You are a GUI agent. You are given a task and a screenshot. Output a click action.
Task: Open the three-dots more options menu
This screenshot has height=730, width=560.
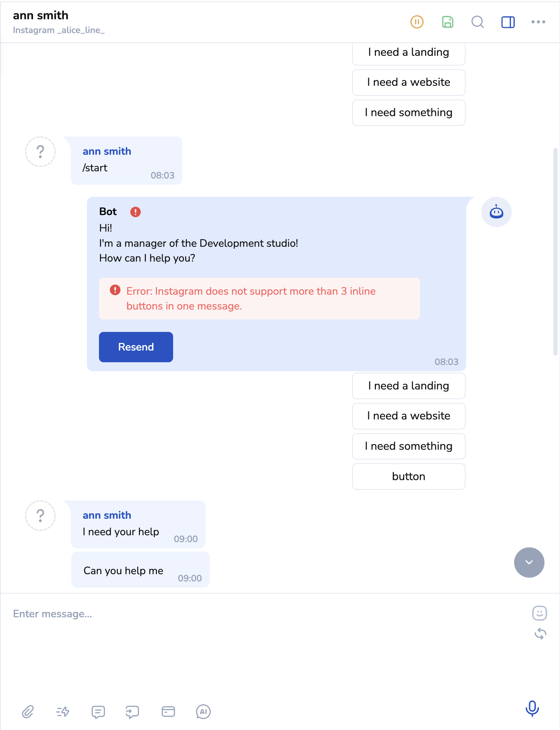tap(538, 22)
